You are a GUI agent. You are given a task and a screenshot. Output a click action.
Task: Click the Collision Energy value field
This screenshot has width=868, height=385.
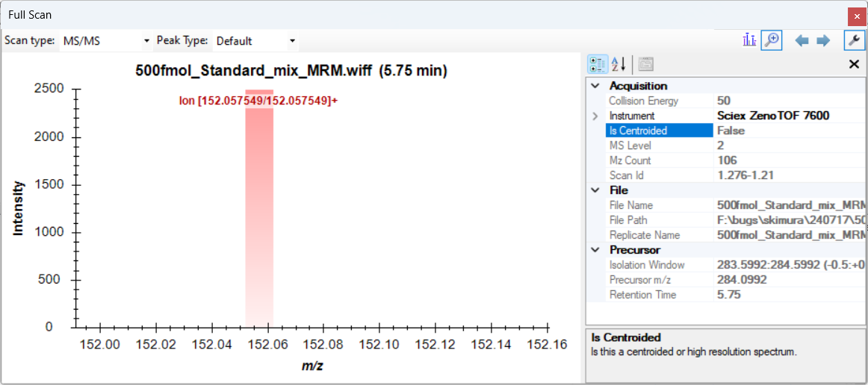click(x=788, y=101)
